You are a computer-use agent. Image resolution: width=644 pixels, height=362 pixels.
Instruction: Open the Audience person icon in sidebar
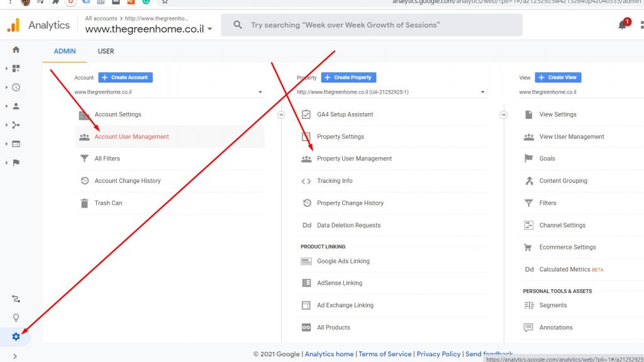click(x=16, y=106)
